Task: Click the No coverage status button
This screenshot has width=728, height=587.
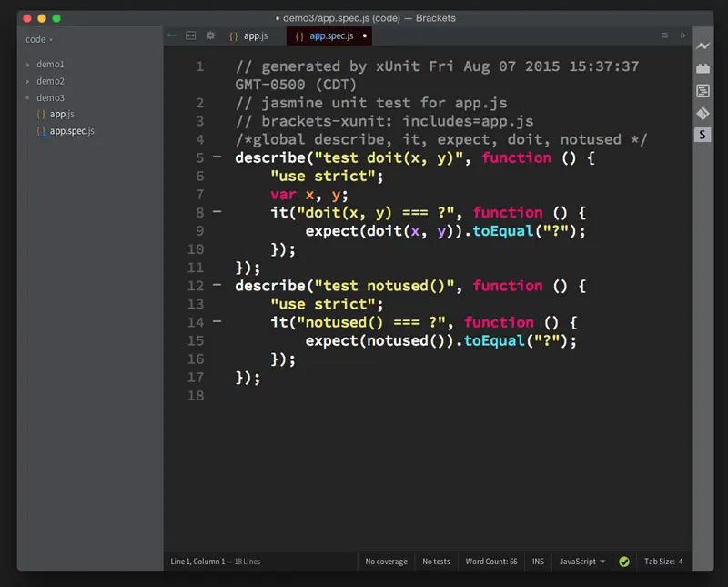Action: tap(386, 562)
